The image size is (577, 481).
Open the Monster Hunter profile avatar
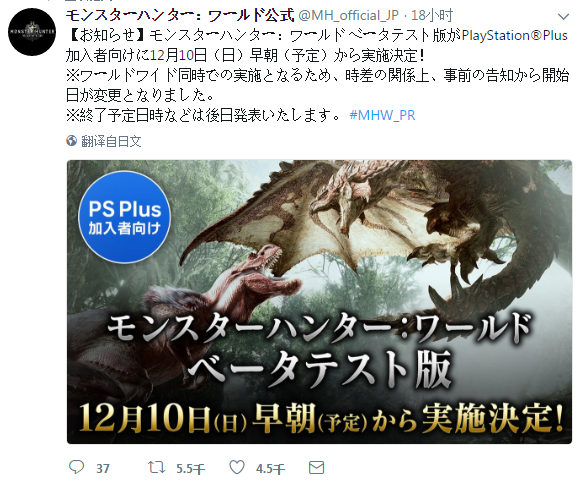pos(32,32)
